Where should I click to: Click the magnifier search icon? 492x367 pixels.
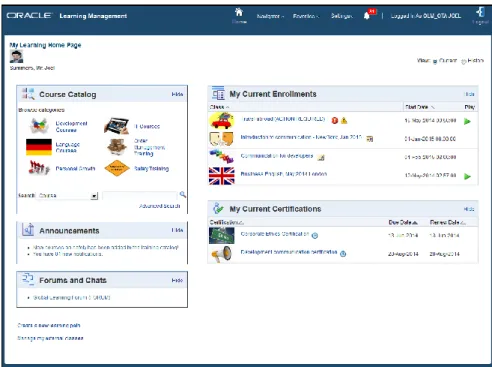click(183, 194)
